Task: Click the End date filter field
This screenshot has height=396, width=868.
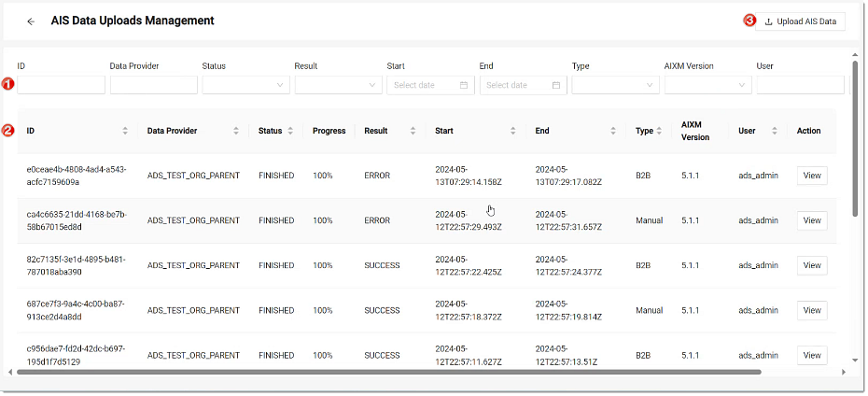Action: click(x=523, y=85)
